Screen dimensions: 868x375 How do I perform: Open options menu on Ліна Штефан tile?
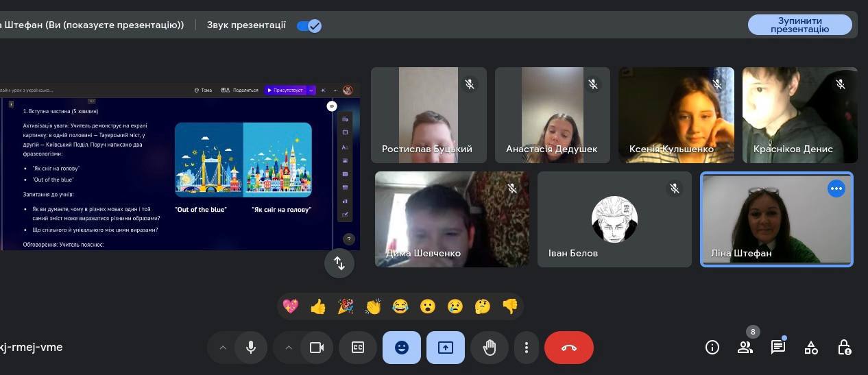tap(836, 189)
